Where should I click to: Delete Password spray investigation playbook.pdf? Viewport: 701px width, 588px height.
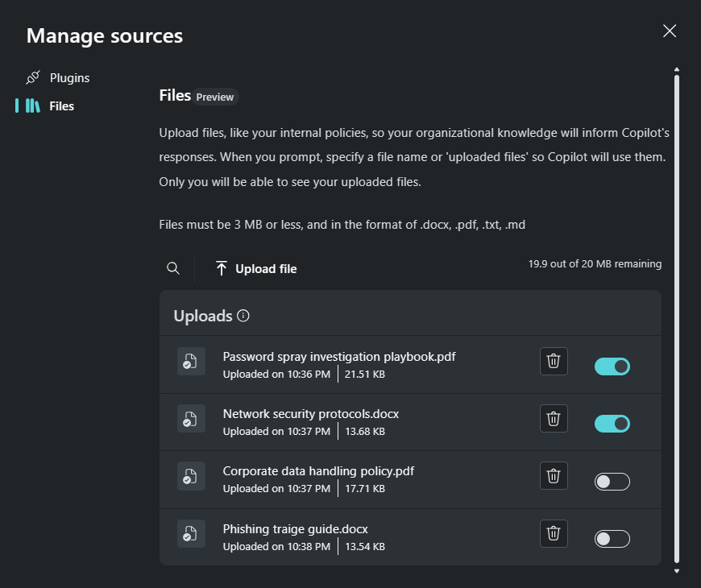coord(554,361)
